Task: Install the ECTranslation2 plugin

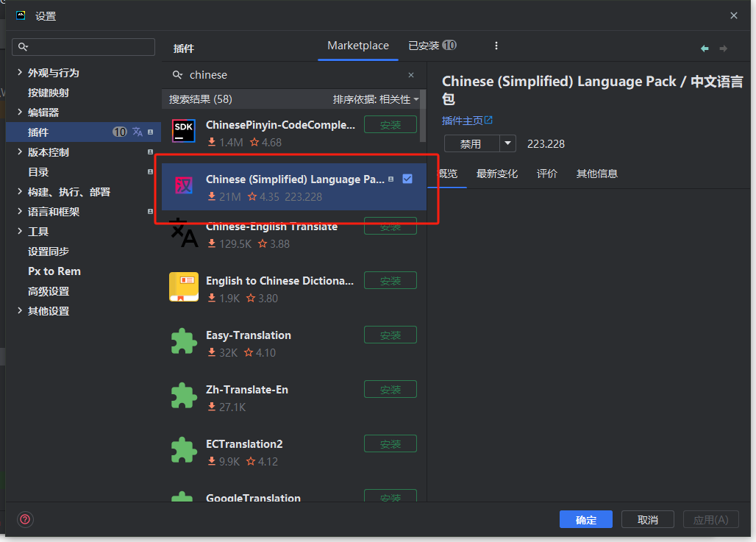Action: coord(390,443)
